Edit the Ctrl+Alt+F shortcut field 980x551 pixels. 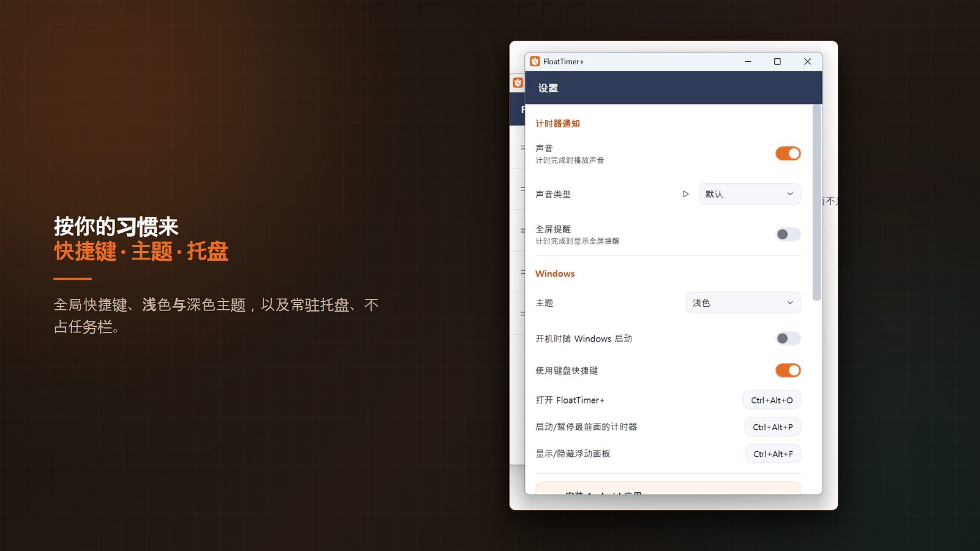pos(773,454)
